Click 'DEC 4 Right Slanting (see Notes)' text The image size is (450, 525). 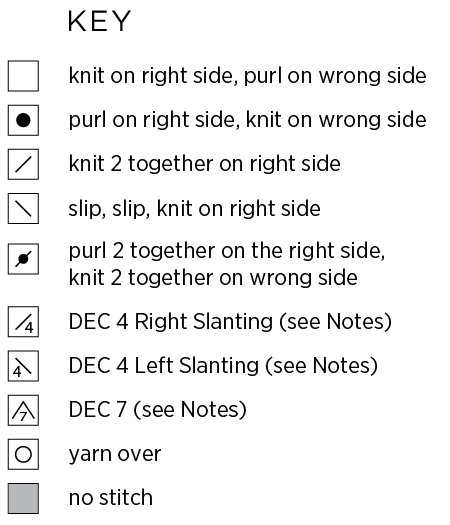[x=230, y=322]
